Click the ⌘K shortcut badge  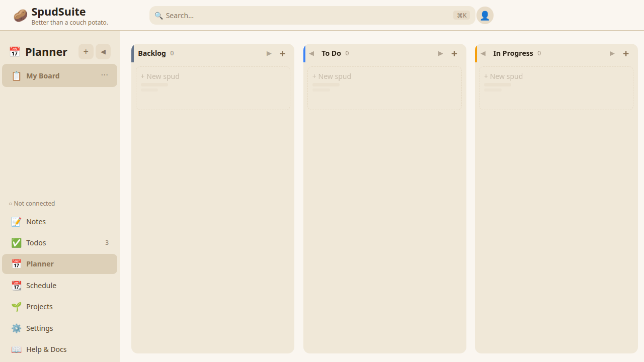pyautogui.click(x=461, y=16)
